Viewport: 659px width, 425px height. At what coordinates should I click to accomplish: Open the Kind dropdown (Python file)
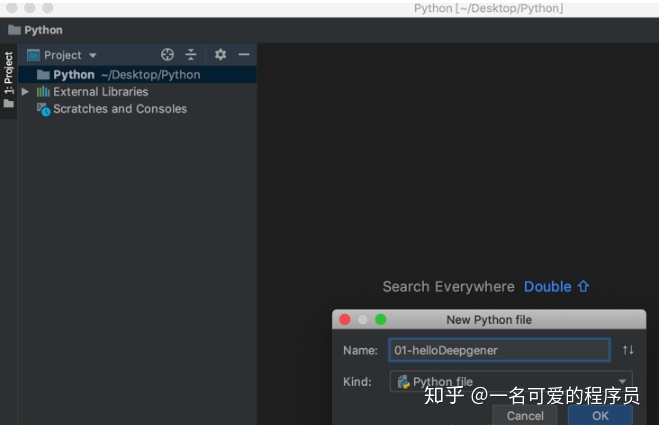(511, 381)
